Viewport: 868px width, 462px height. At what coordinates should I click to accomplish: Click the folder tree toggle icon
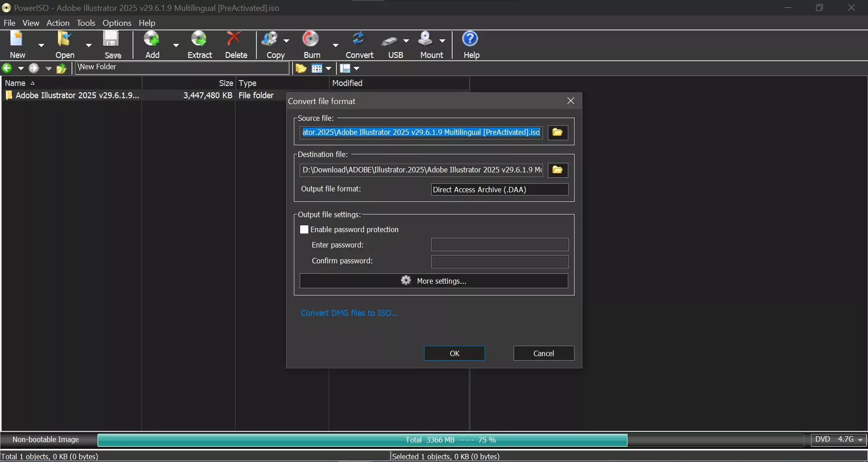pos(301,68)
